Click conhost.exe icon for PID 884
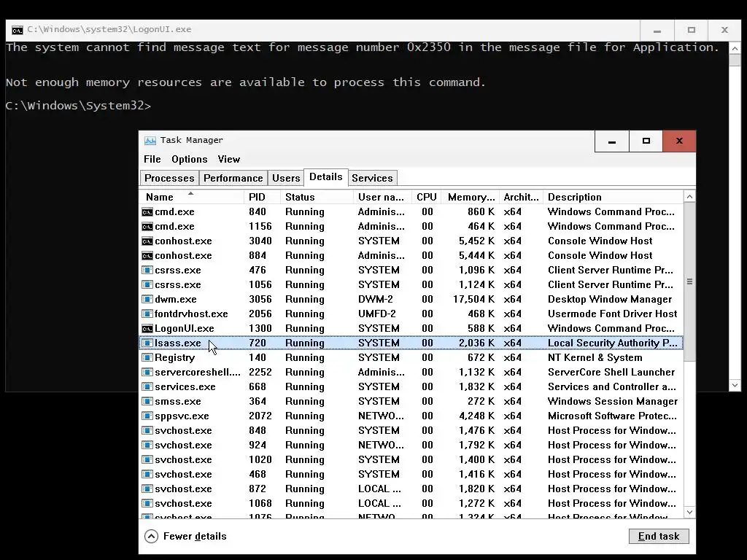 point(147,256)
